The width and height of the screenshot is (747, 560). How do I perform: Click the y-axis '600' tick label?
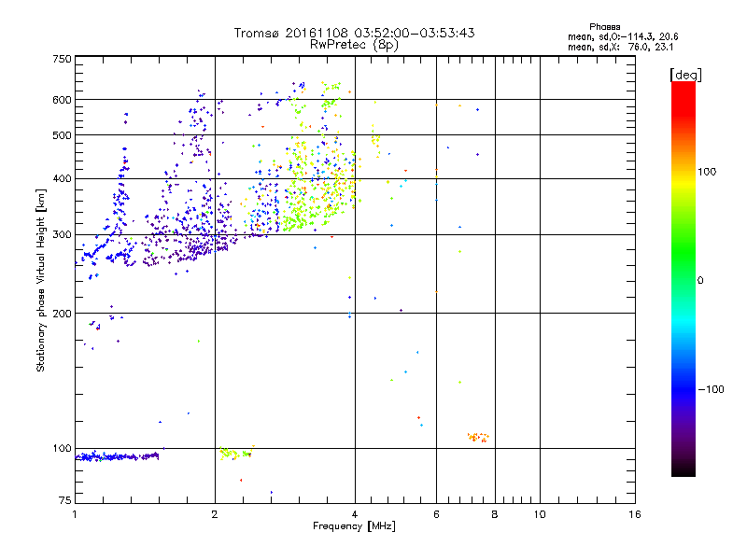tap(63, 100)
